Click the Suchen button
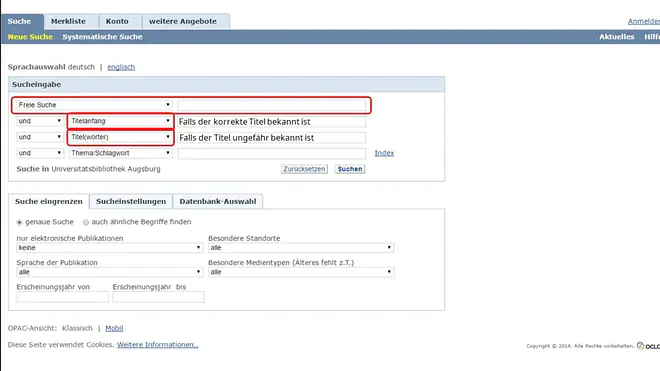The image size is (660, 371). (350, 169)
